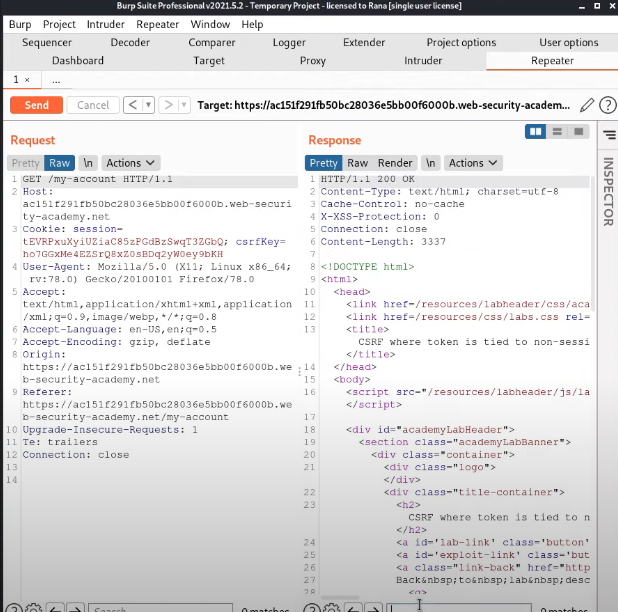Open the Burp menu

coord(20,24)
